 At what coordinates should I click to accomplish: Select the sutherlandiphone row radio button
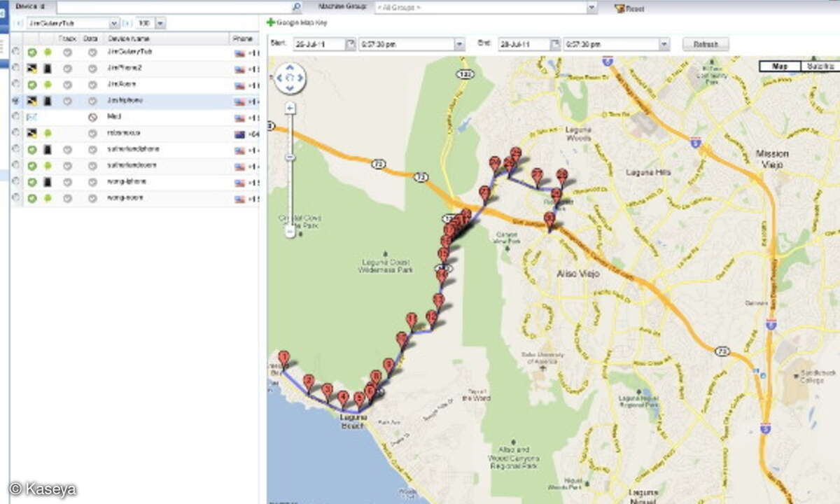pos(16,149)
